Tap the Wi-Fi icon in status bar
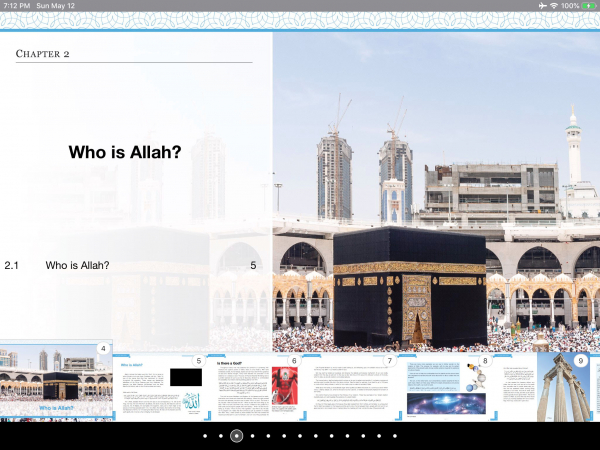This screenshot has height=450, width=600. pyautogui.click(x=554, y=6)
